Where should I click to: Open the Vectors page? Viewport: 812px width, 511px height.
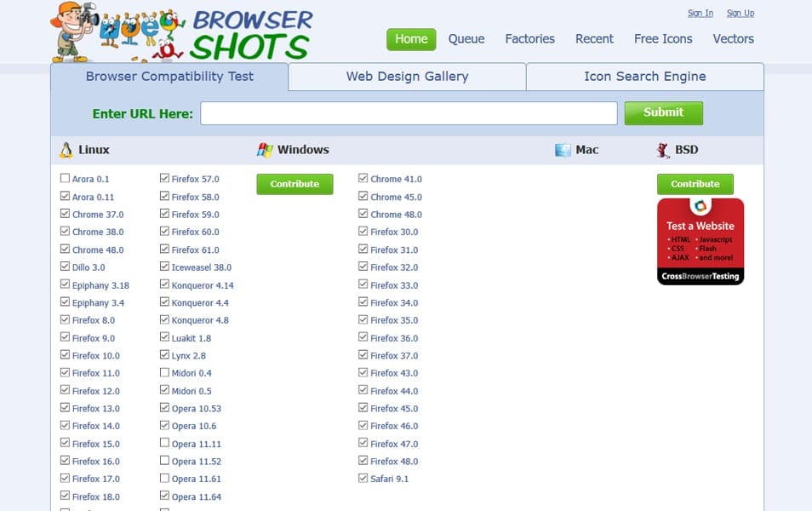[733, 39]
